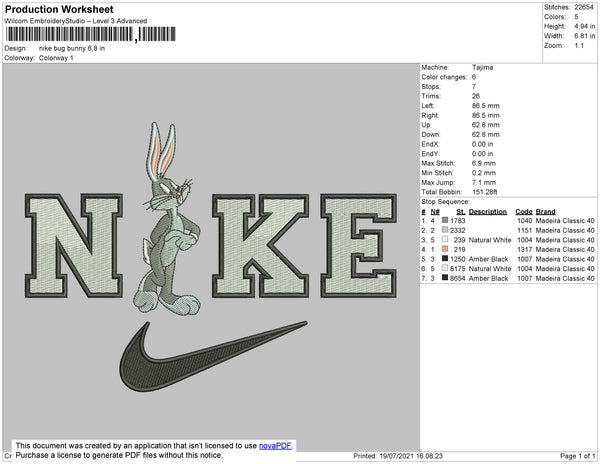Click the 'Page 1 of 1' footer text
Screen dimensions: 600x464
point(577,456)
